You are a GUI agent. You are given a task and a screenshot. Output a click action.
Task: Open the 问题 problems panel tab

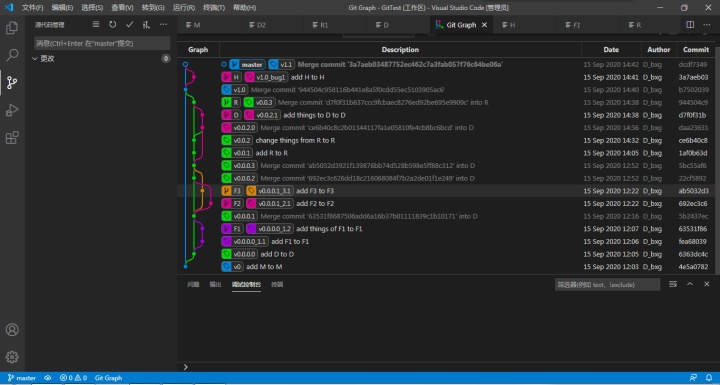click(x=193, y=284)
